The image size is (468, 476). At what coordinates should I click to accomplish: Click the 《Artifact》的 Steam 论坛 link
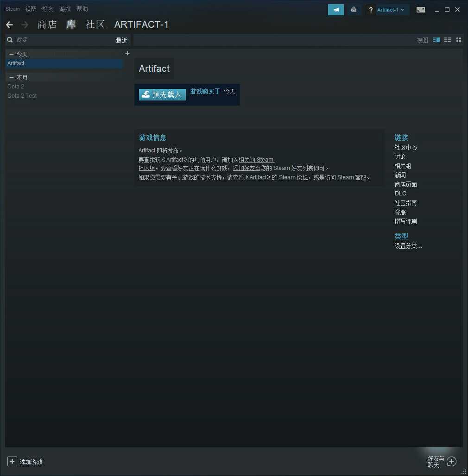(x=276, y=177)
